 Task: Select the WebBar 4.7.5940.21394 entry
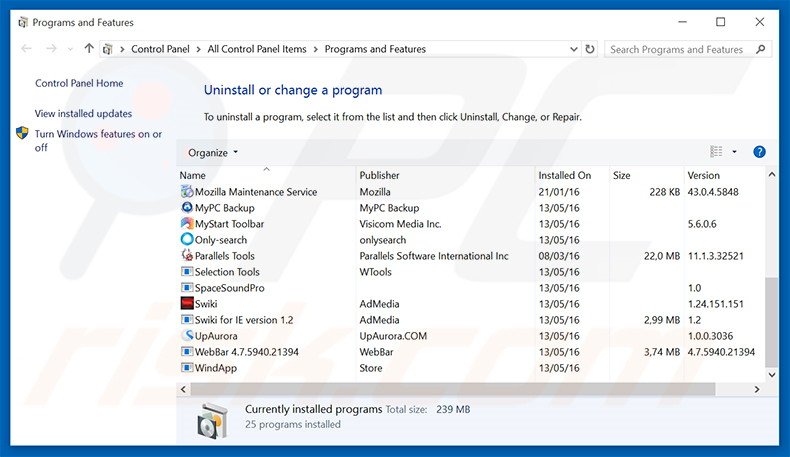coord(246,352)
